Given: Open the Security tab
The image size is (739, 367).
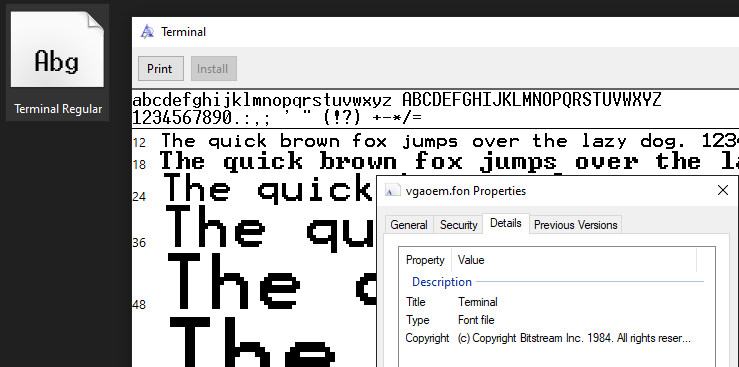Looking at the screenshot, I should (x=459, y=225).
